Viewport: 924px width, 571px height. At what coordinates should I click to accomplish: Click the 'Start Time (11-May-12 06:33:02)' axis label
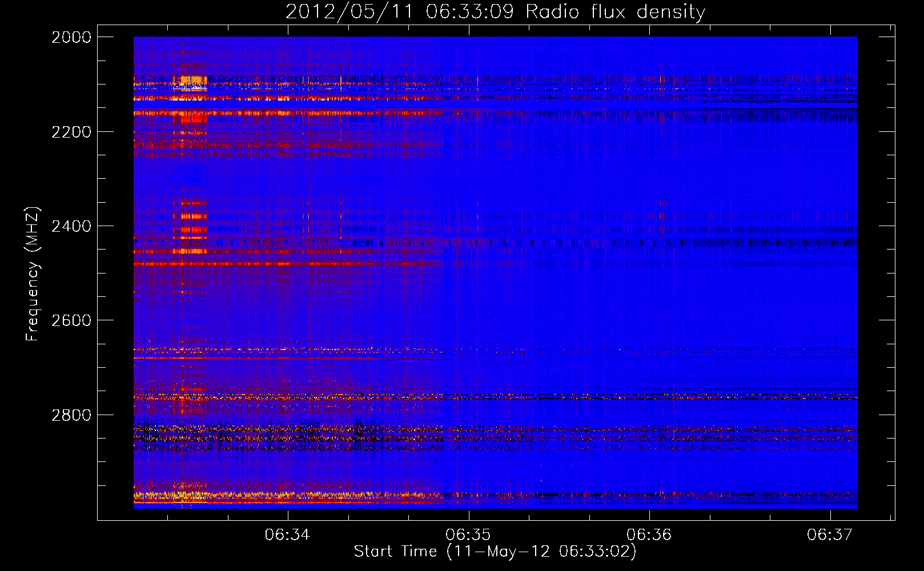[495, 552]
